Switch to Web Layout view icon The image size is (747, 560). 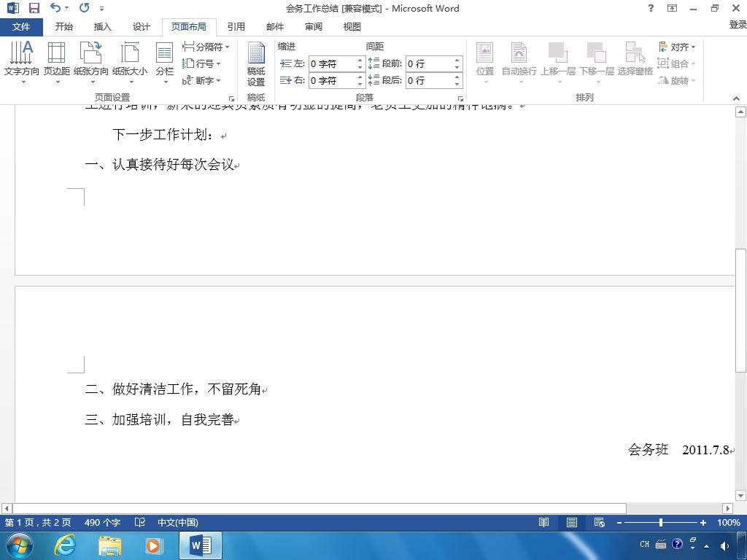click(600, 522)
